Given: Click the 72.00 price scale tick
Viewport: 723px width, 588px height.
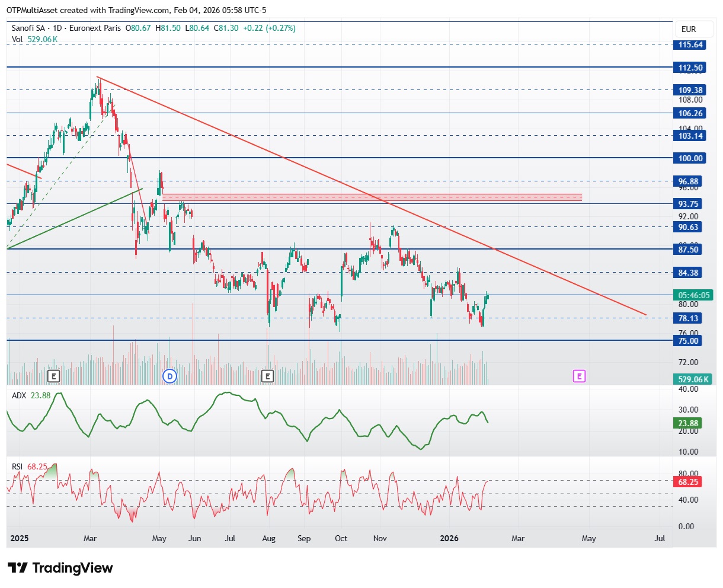Looking at the screenshot, I should click(689, 362).
